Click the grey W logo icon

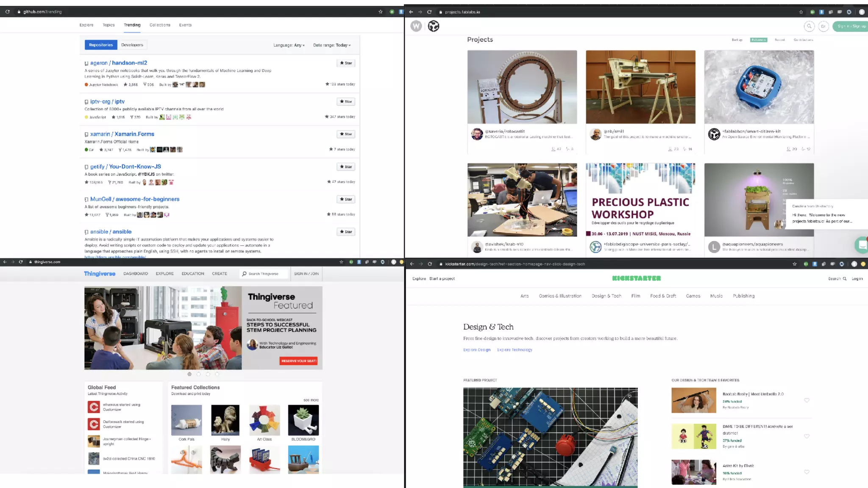click(416, 26)
